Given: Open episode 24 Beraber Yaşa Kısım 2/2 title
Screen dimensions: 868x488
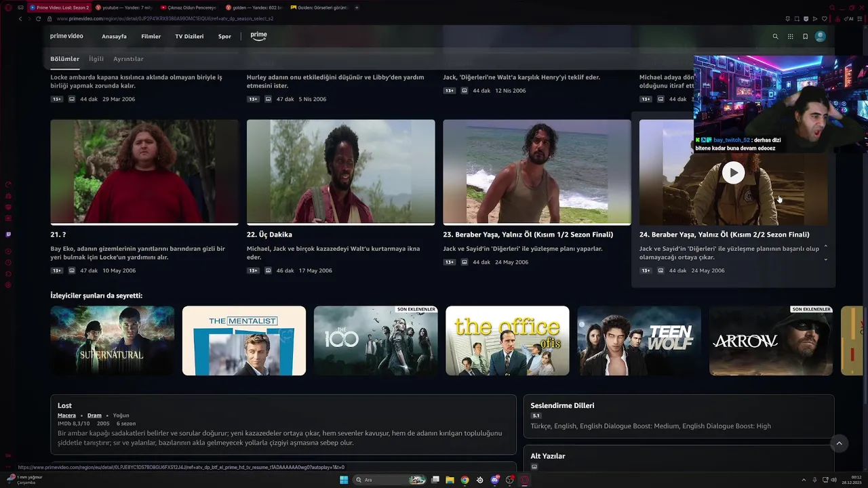Looking at the screenshot, I should pyautogui.click(x=724, y=235).
